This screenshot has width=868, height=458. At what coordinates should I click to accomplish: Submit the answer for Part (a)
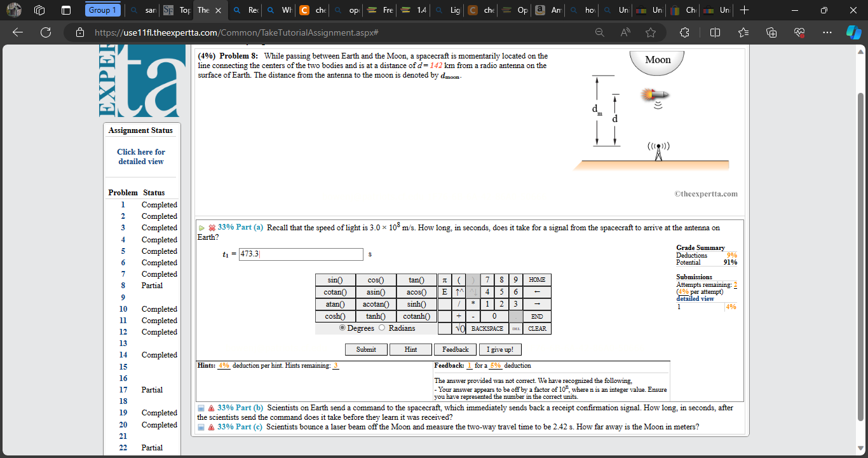(x=366, y=349)
